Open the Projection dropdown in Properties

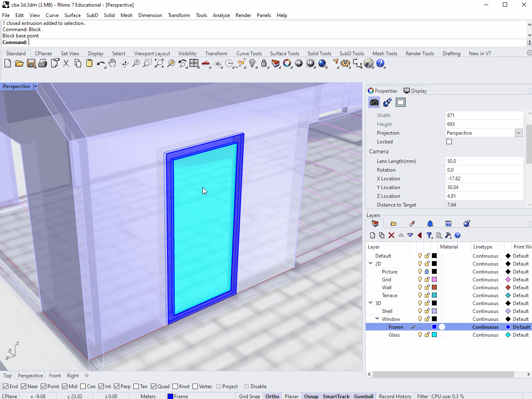518,133
